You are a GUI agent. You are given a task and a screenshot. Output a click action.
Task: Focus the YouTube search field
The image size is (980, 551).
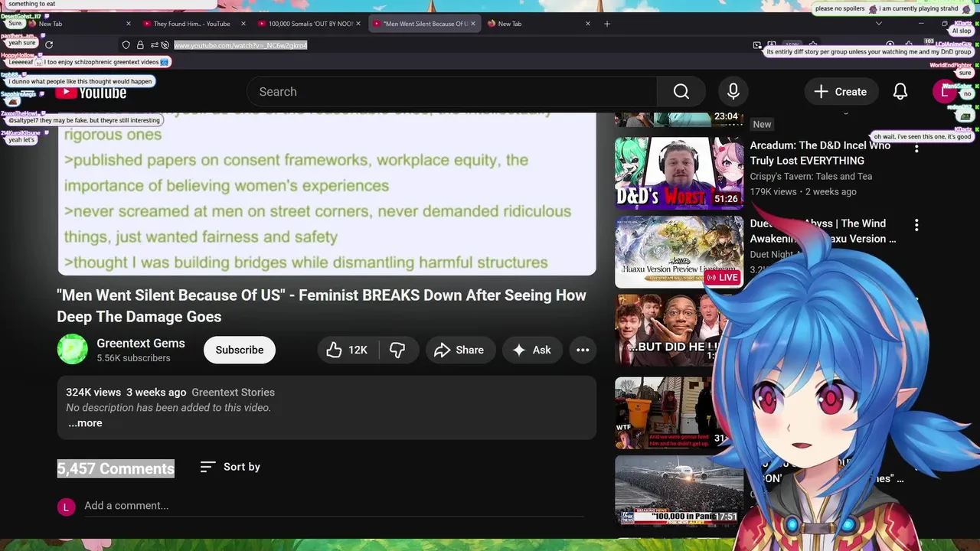(452, 92)
